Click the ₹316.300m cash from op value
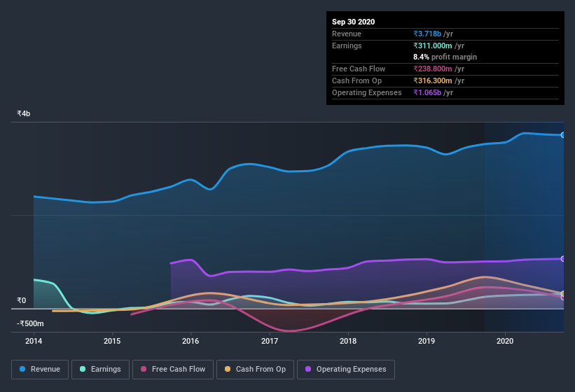 [432, 80]
